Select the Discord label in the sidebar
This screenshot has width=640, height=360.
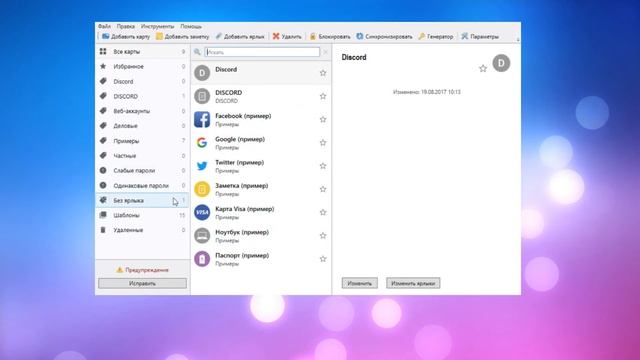(142, 81)
